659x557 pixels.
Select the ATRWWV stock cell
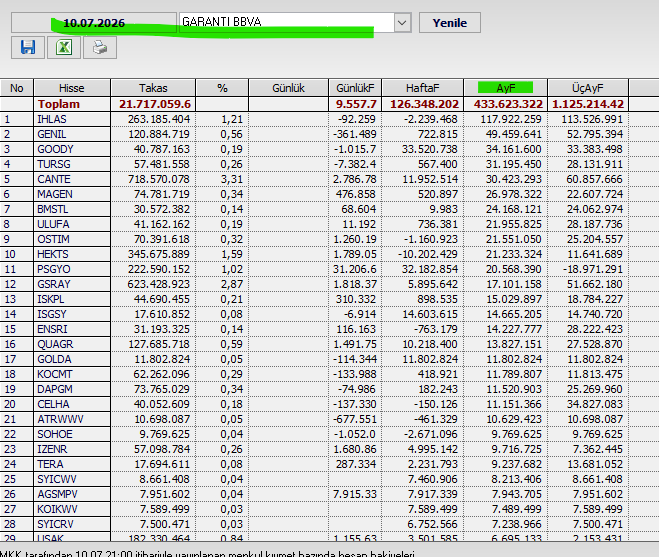[x=72, y=419]
